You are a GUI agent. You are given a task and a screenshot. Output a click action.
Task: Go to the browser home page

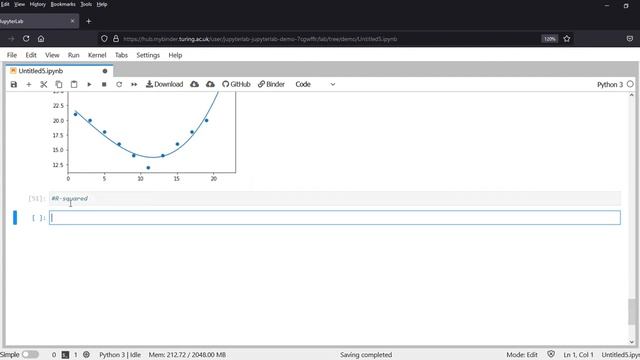pyautogui.click(x=41, y=39)
